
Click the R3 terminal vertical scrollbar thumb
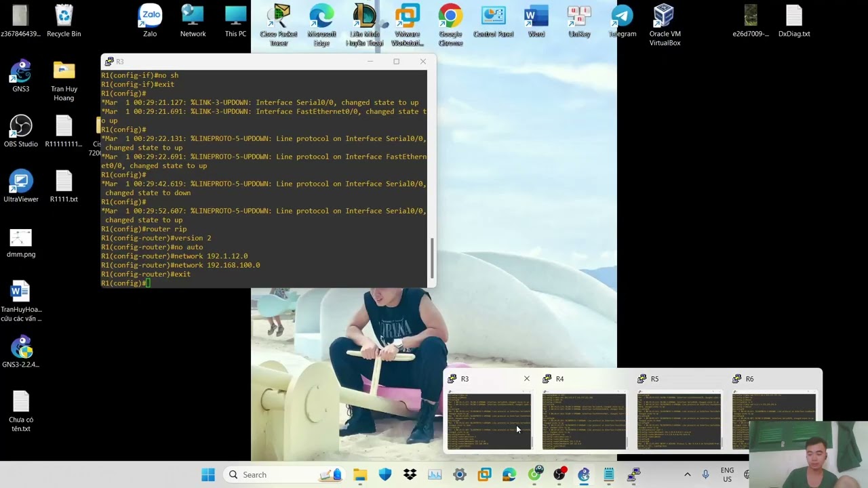(x=431, y=257)
